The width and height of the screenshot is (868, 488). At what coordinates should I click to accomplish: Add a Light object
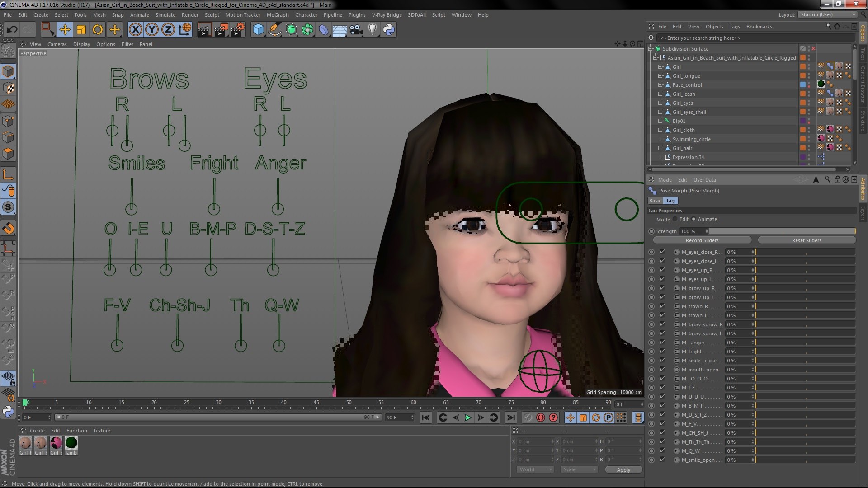373,30
